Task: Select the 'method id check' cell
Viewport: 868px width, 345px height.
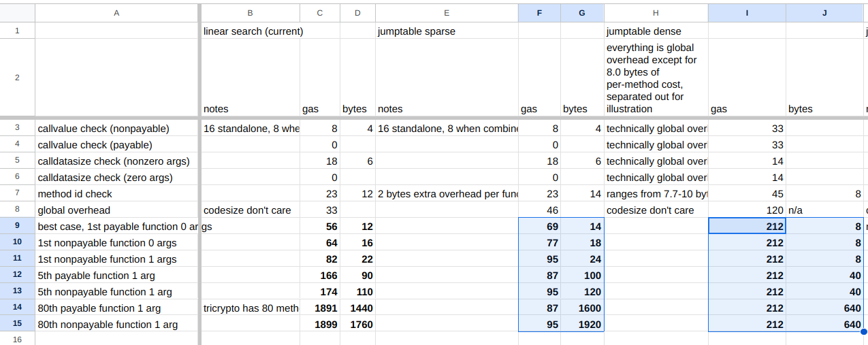Action: pos(116,194)
